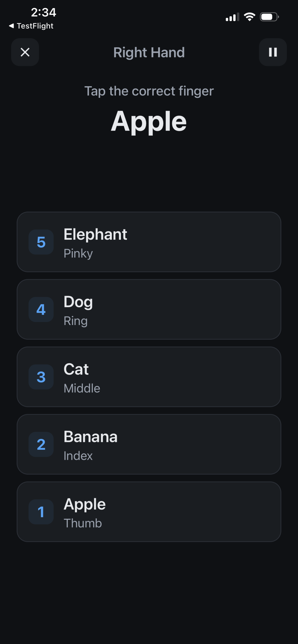Tap the battery status icon
Image resolution: width=298 pixels, height=644 pixels.
(269, 17)
